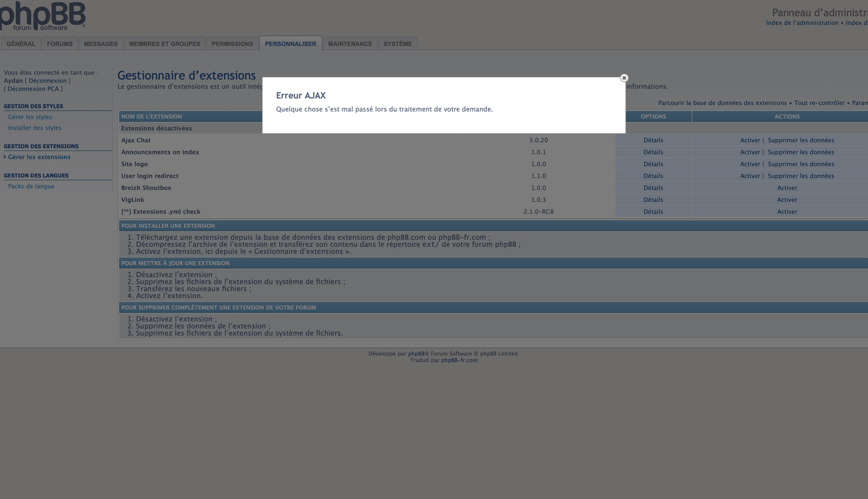Screen dimensions: 868x499
Task: Activate the Breizh Shoutbox extension
Action: pos(787,188)
